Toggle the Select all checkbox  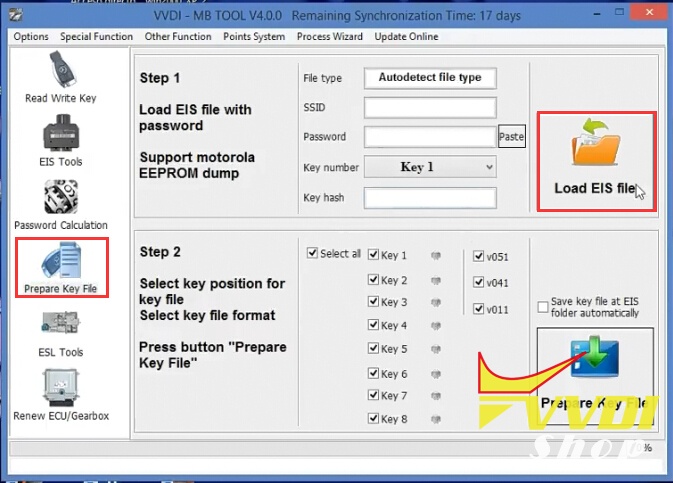pyautogui.click(x=312, y=253)
